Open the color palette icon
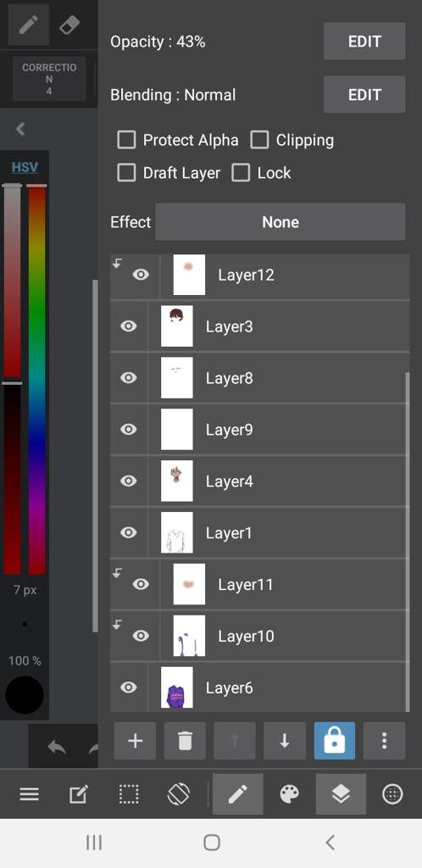The width and height of the screenshot is (422, 868). point(289,795)
